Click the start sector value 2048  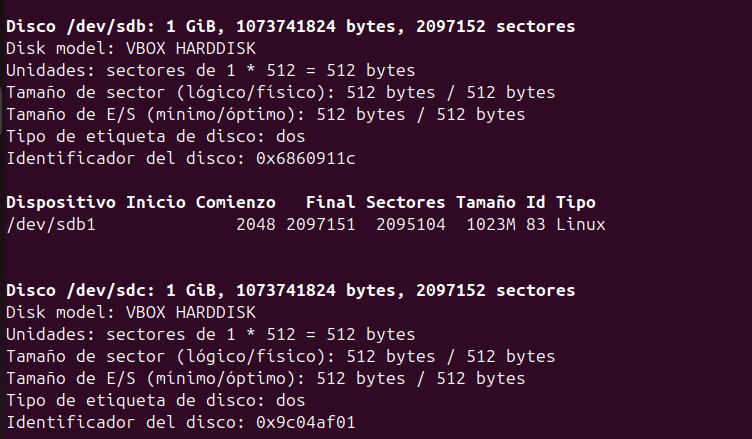tap(255, 225)
